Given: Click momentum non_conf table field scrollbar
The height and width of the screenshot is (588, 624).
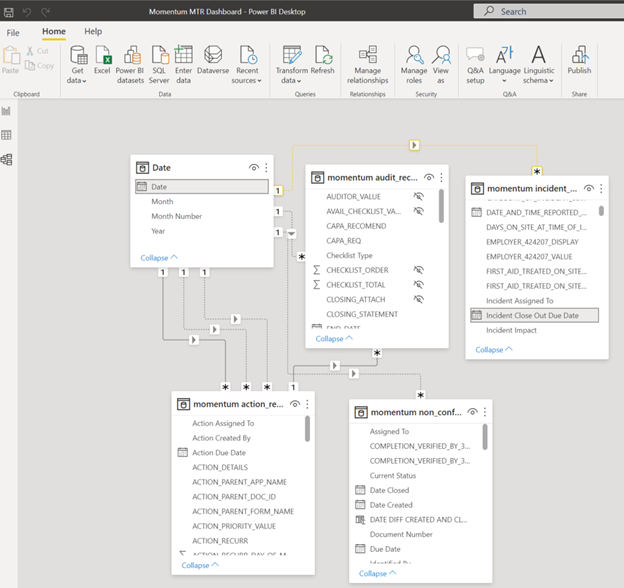Looking at the screenshot, I should click(485, 437).
